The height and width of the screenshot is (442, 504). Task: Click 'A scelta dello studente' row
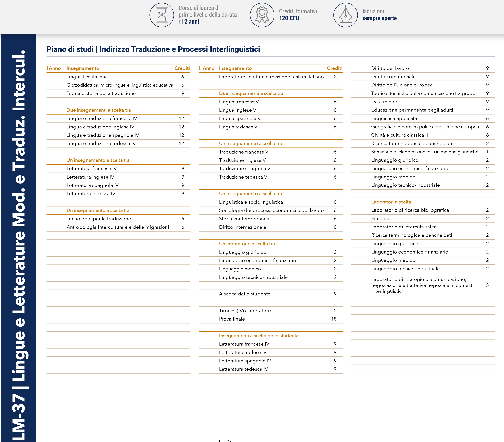click(x=271, y=294)
